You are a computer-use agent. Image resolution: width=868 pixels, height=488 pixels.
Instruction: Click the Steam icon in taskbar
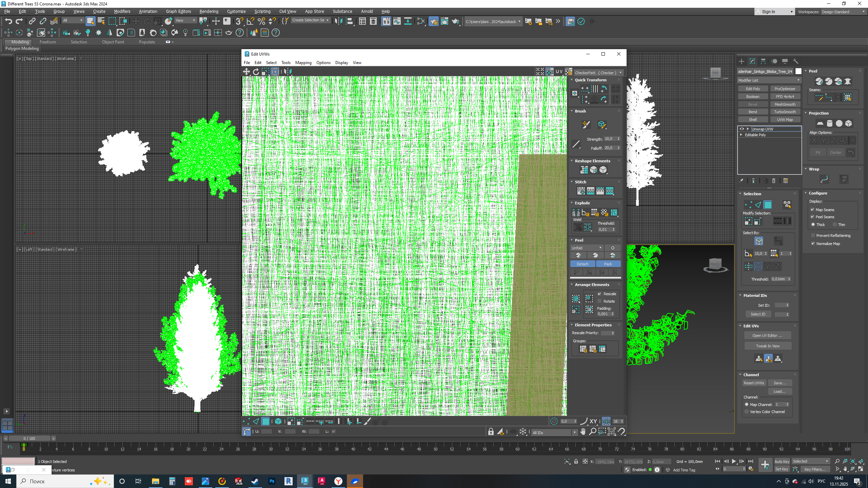click(x=255, y=481)
